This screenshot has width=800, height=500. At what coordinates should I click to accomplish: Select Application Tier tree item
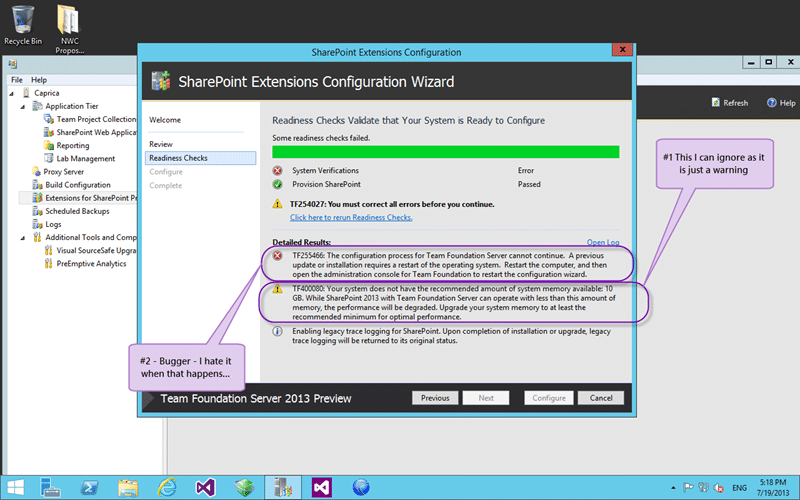[71, 106]
